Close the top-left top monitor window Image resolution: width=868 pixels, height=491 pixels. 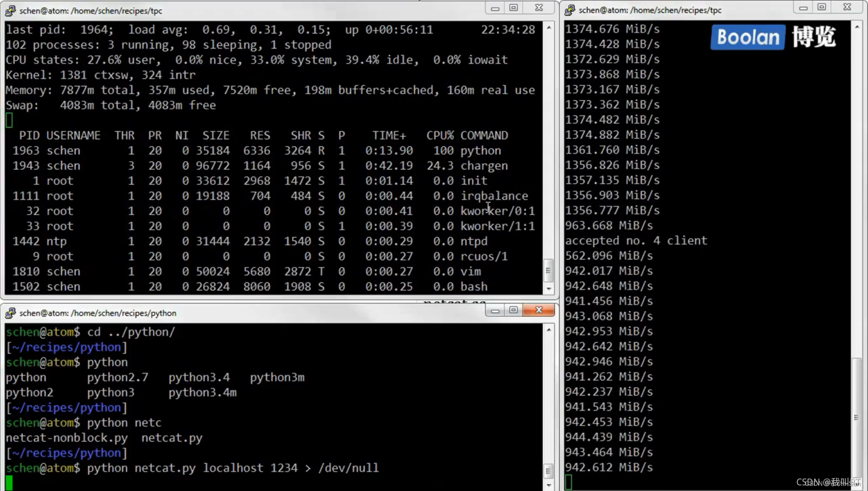[539, 8]
